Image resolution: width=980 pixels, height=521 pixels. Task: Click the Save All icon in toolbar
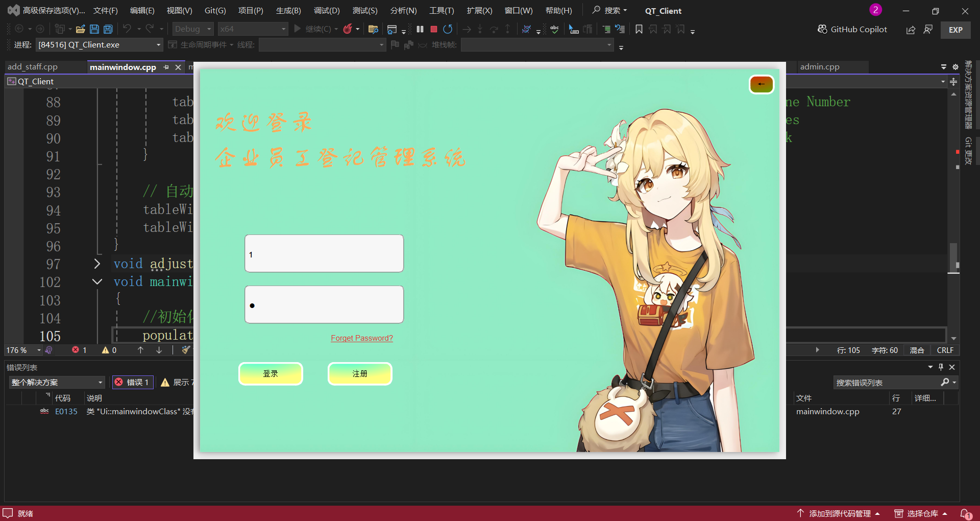[108, 29]
